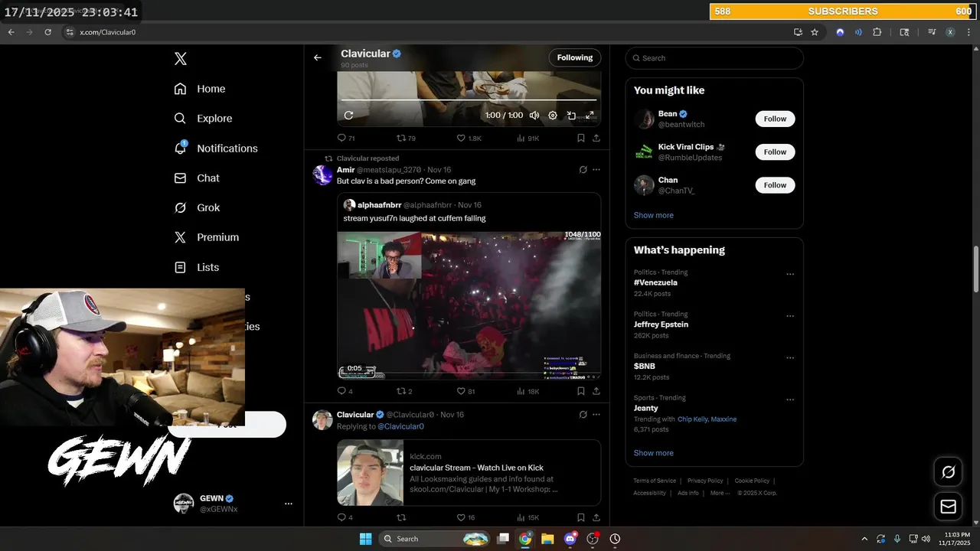
Task: Repost the post with 79 reposts
Action: click(406, 139)
